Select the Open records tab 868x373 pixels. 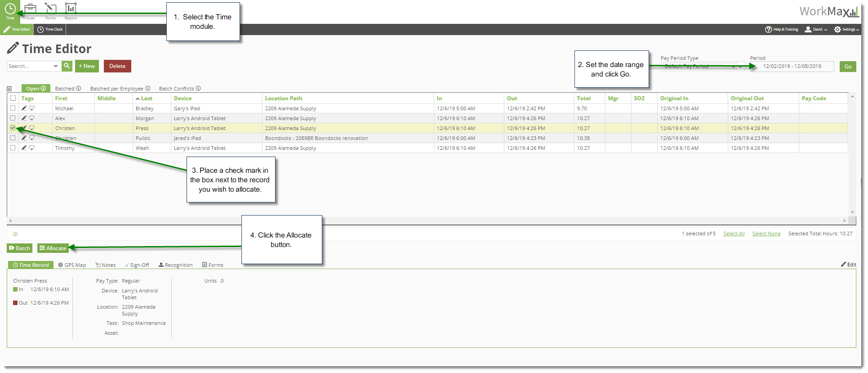pos(36,89)
